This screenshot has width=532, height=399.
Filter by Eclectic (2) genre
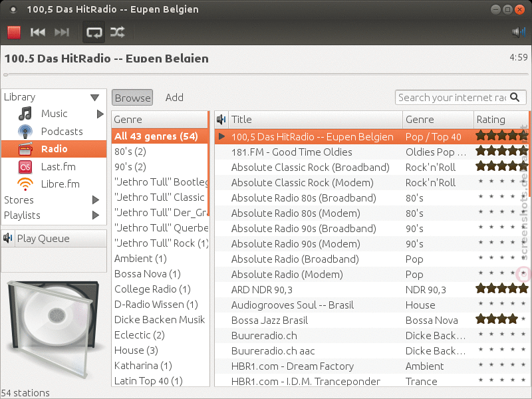(x=160, y=335)
